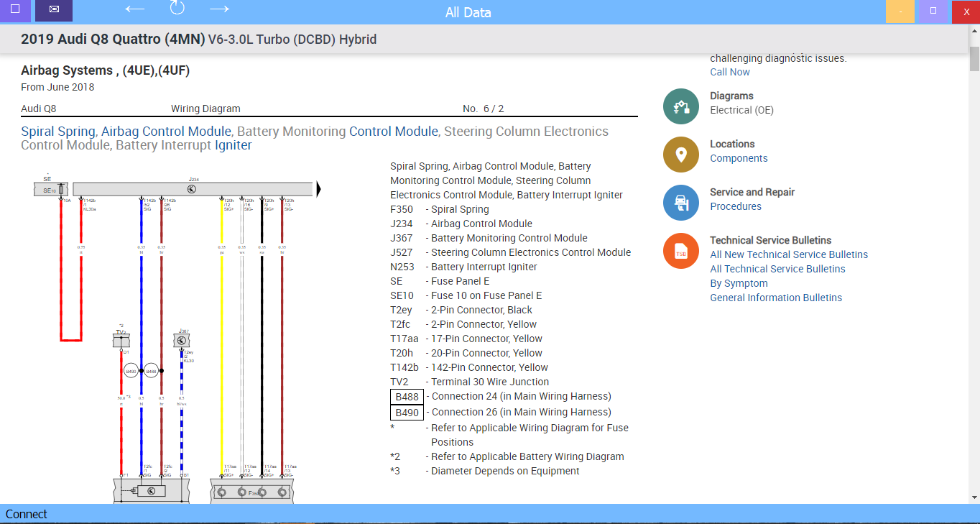This screenshot has width=980, height=524.
Task: Click the Technical Service Bulletins heading
Action: point(771,240)
